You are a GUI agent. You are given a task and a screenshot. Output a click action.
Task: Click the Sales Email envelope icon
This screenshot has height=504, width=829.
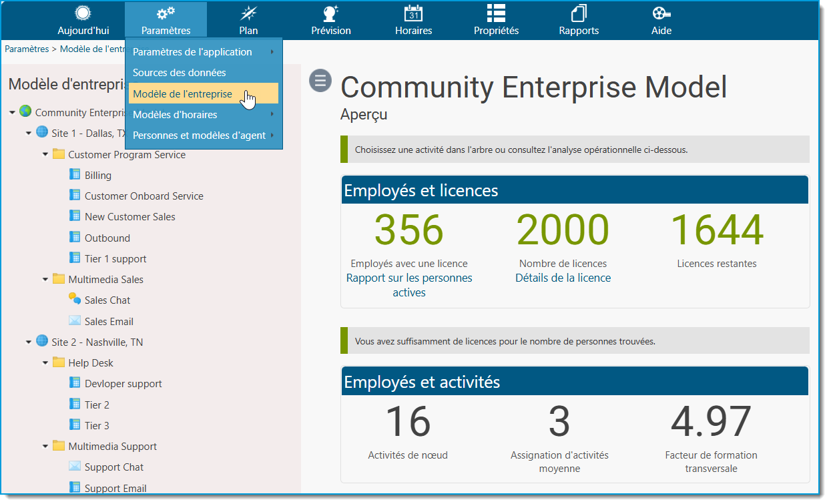pos(75,320)
